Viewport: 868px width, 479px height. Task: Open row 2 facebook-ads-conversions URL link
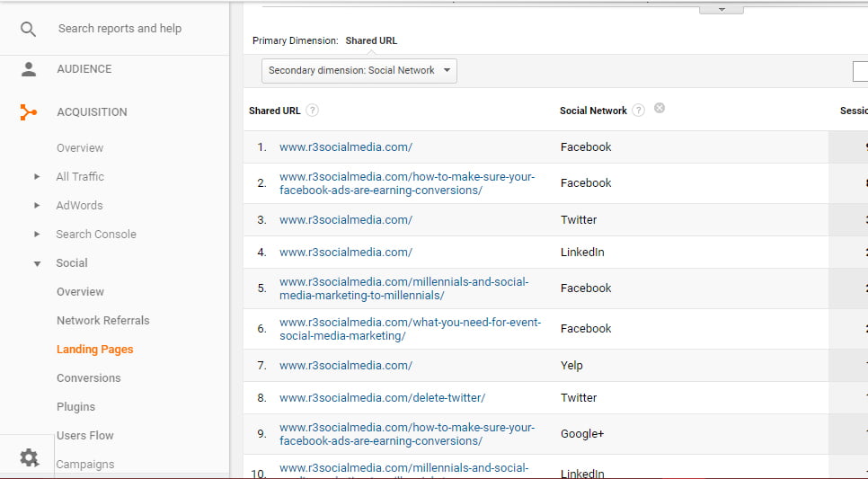407,183
